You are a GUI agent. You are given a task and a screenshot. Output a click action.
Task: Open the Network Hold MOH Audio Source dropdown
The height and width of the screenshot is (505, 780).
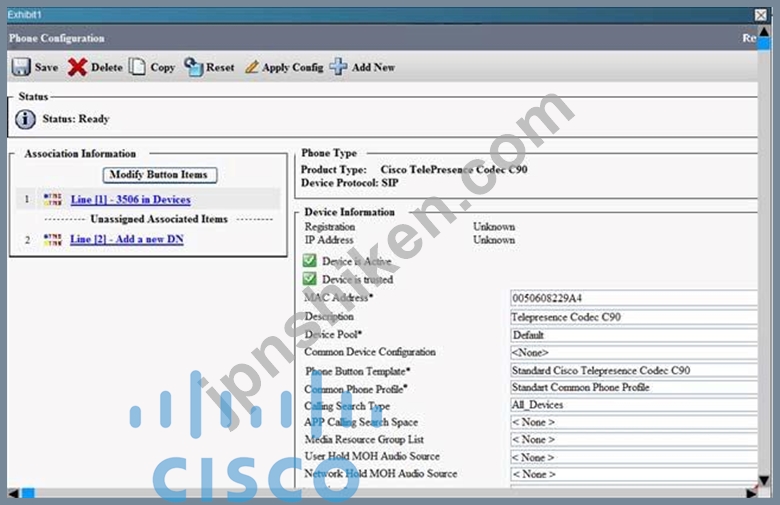634,474
